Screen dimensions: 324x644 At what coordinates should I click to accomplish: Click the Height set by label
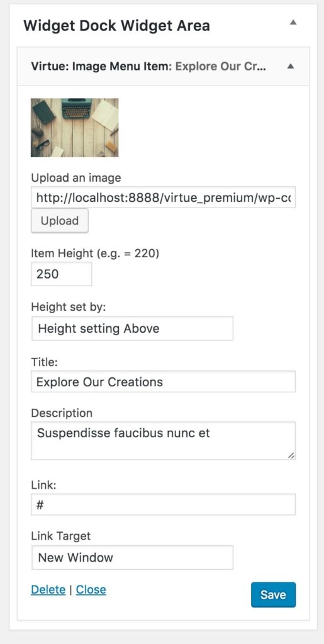tap(68, 307)
